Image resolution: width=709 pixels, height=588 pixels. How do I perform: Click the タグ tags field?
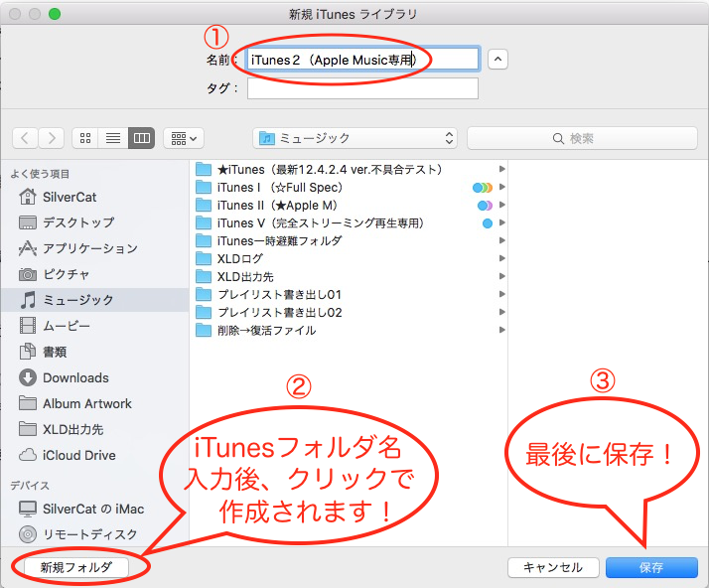[x=362, y=88]
